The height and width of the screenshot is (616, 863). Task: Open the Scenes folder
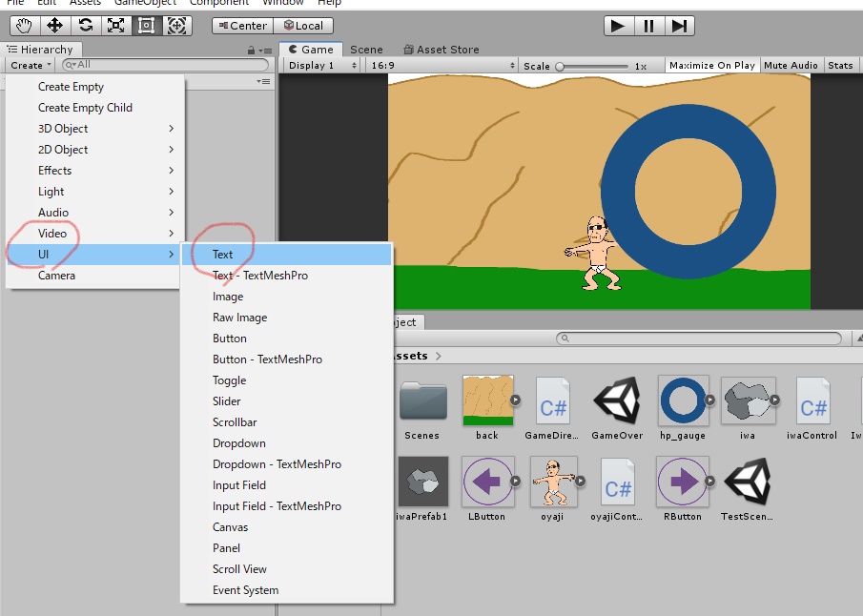(422, 408)
